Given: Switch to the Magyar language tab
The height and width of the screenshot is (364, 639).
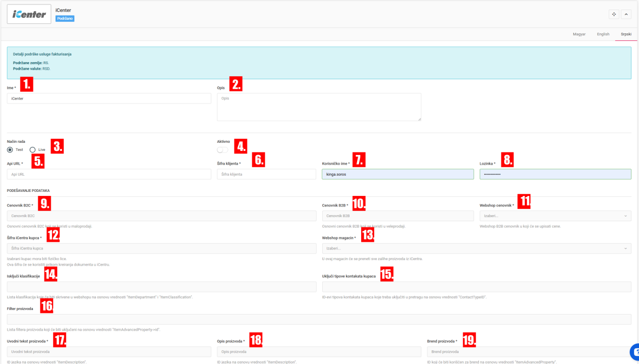Looking at the screenshot, I should [x=579, y=34].
